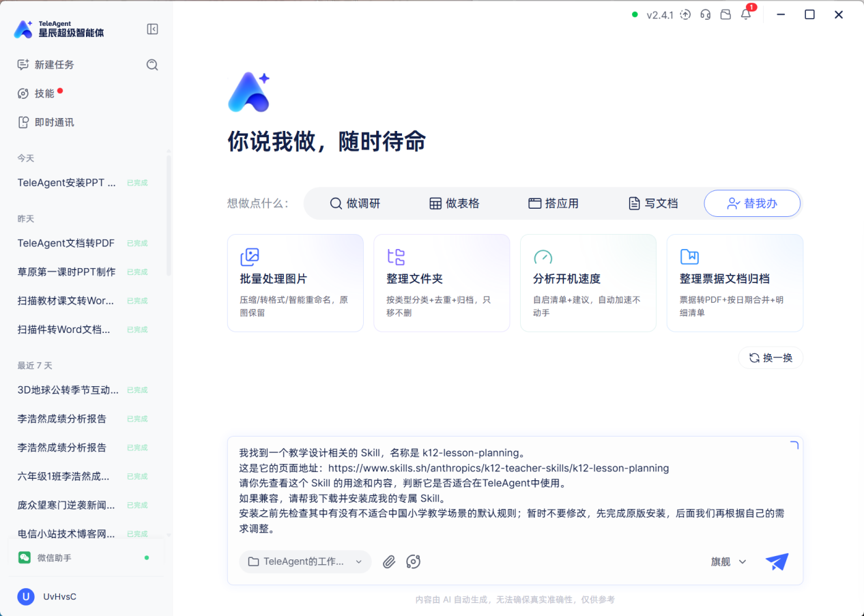Click the 今天 section header

coord(26,158)
